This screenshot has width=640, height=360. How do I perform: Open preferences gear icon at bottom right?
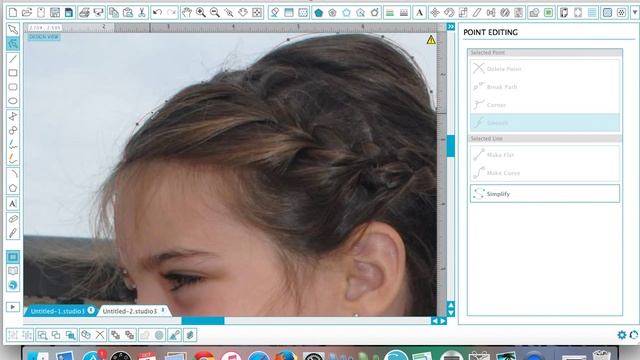click(x=622, y=335)
